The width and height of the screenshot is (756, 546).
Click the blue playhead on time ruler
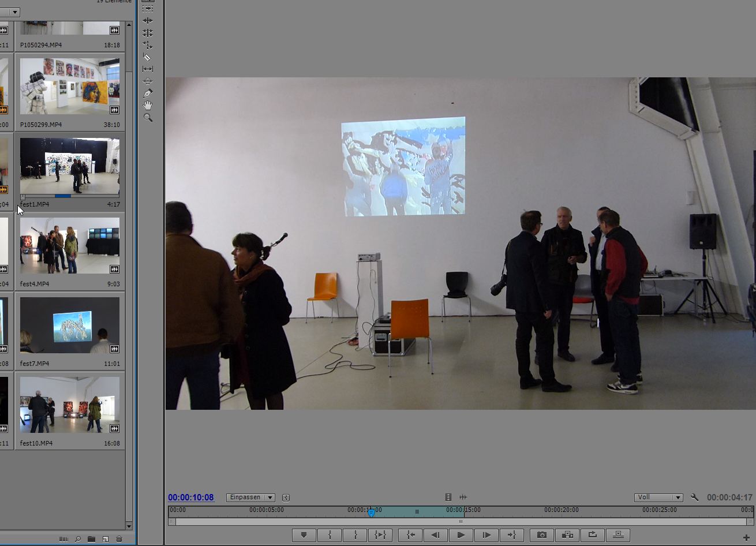(371, 513)
